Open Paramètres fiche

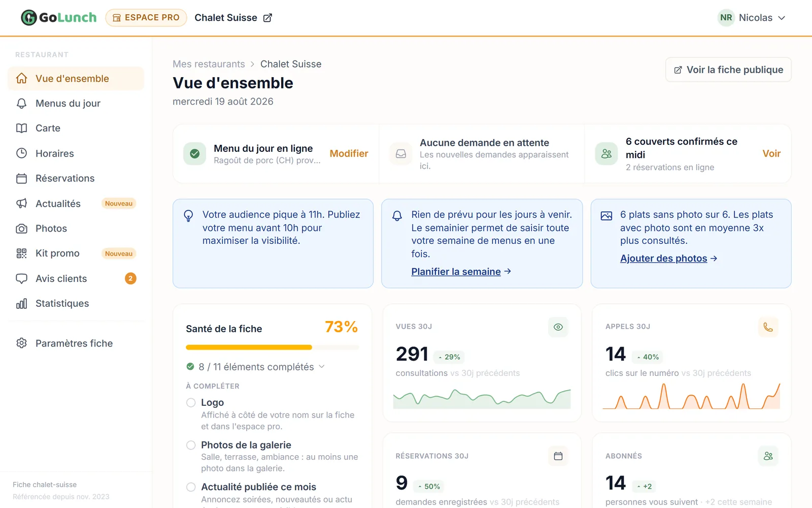[x=76, y=343]
